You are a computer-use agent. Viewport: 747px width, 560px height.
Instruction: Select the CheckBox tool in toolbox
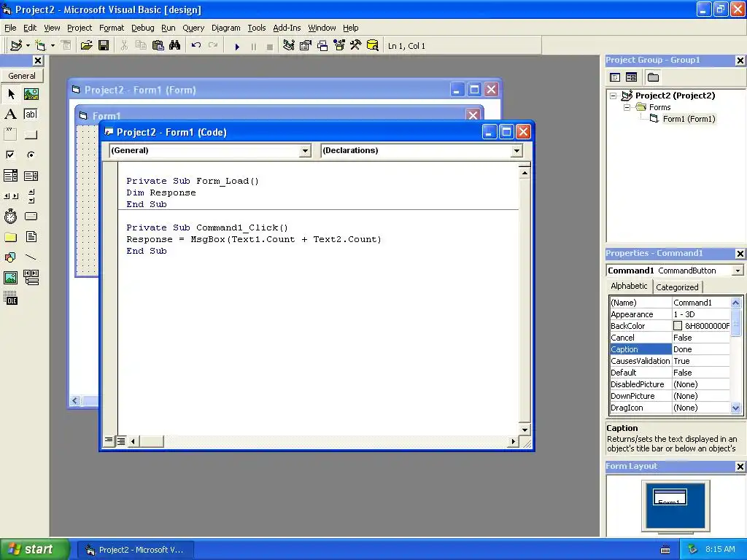[x=11, y=155]
